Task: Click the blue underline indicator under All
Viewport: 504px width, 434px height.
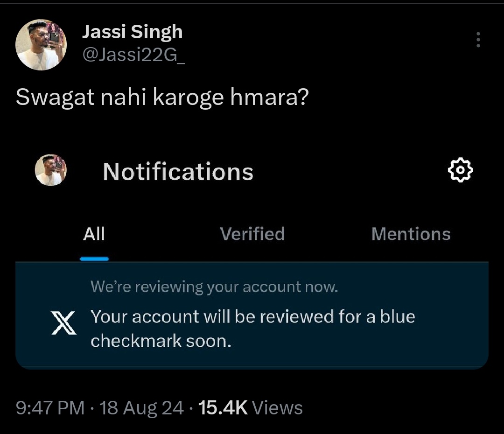Action: (94, 259)
